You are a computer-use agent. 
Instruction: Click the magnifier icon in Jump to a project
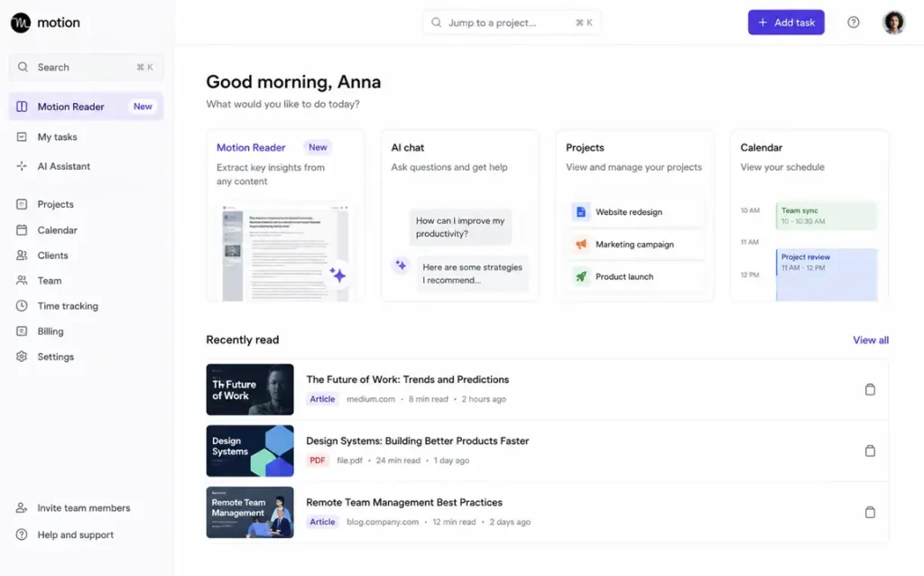(436, 23)
